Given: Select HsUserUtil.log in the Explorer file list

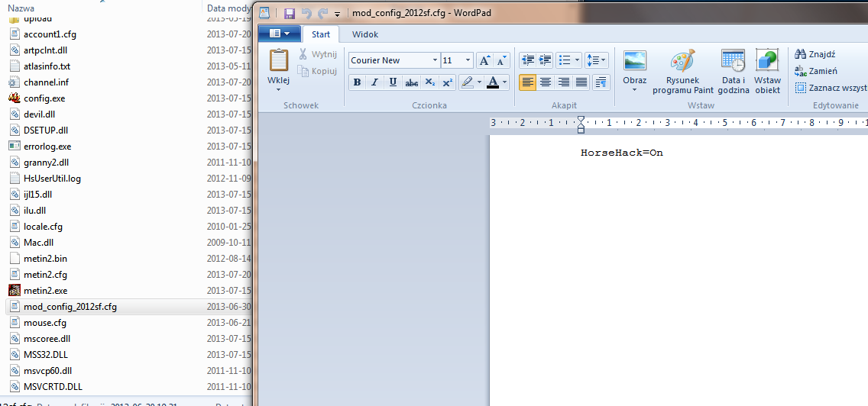Looking at the screenshot, I should click(x=53, y=179).
